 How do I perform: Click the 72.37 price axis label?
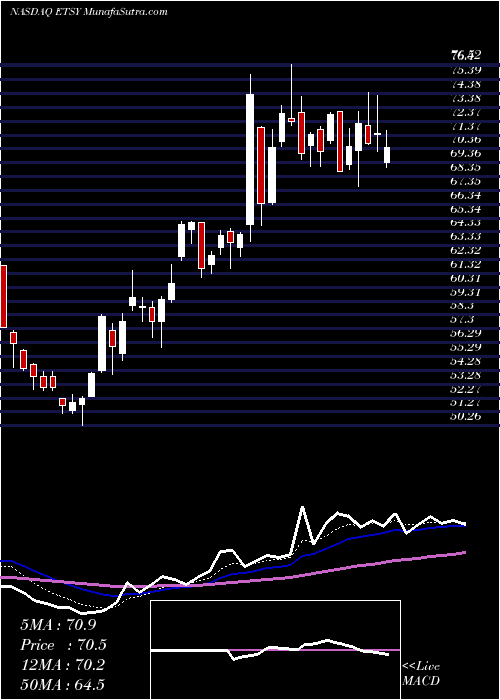click(x=466, y=112)
